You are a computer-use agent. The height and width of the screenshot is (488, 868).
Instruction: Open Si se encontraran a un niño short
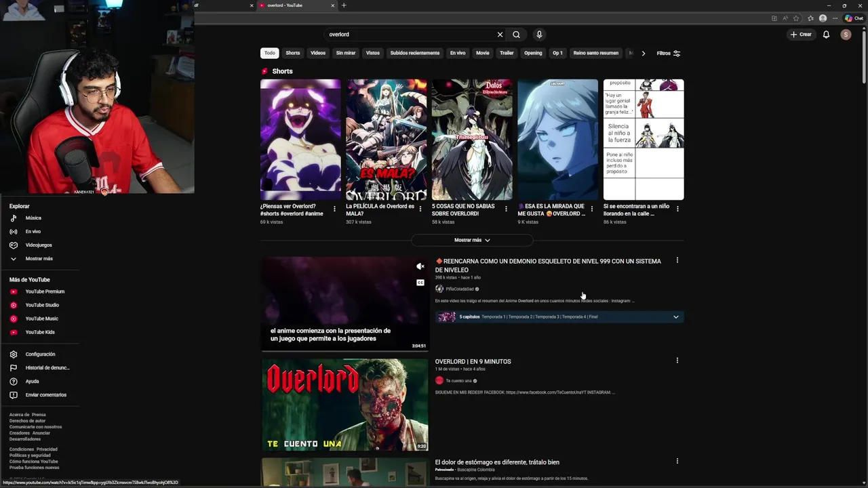644,140
